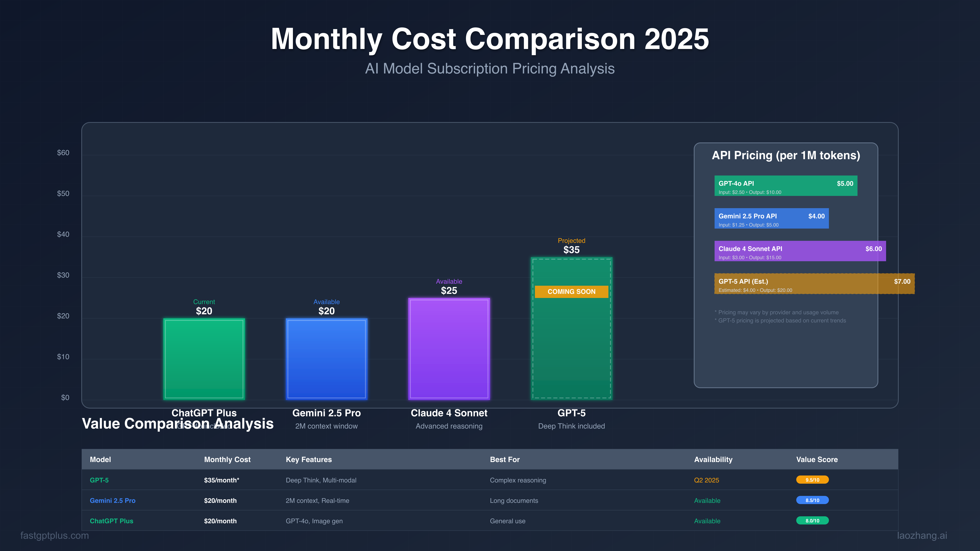Click the General use cell

508,521
